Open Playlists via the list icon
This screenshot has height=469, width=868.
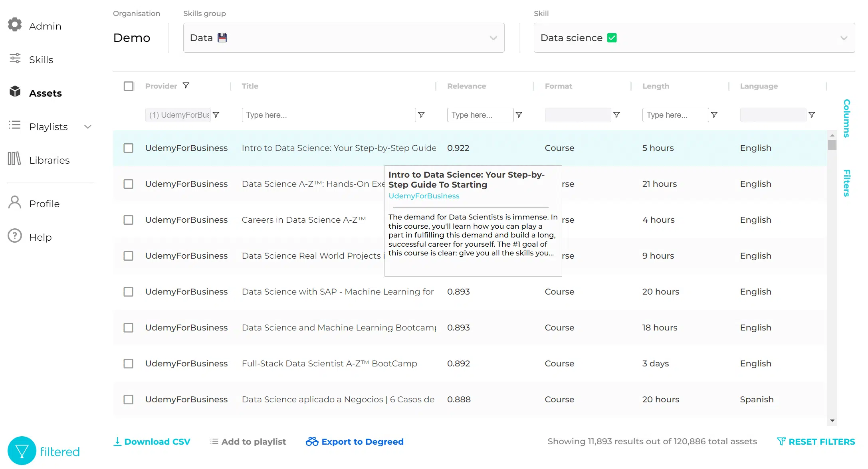click(15, 125)
